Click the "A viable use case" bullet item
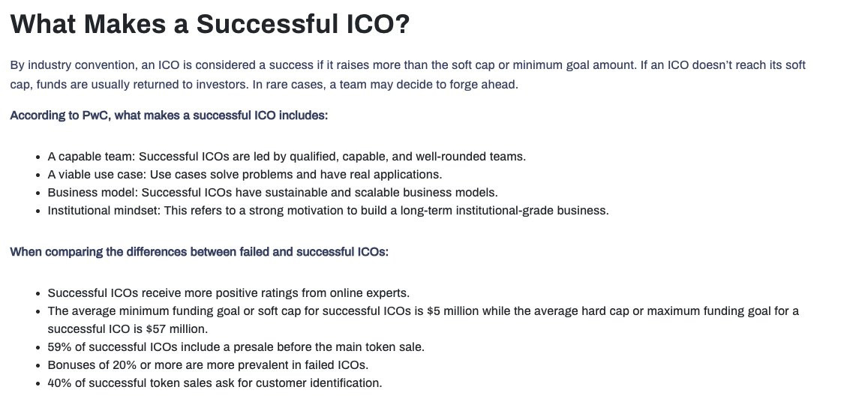 (x=245, y=175)
